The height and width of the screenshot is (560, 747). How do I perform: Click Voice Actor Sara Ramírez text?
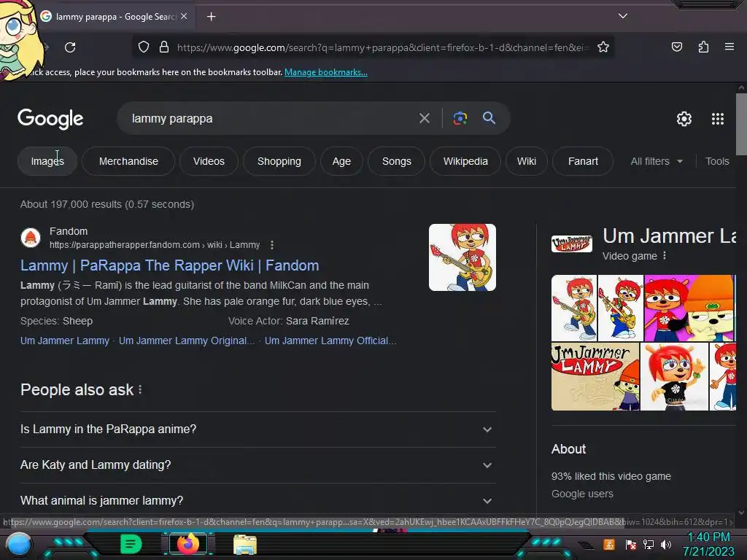(288, 321)
